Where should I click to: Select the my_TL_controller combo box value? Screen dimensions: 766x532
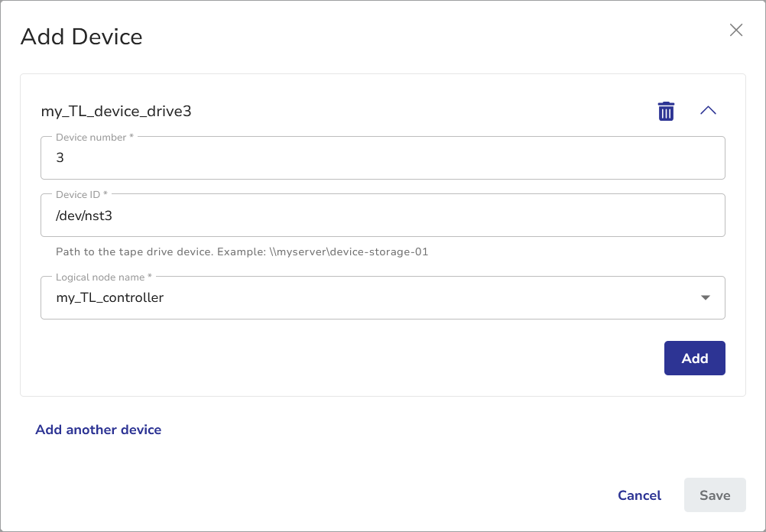point(110,298)
